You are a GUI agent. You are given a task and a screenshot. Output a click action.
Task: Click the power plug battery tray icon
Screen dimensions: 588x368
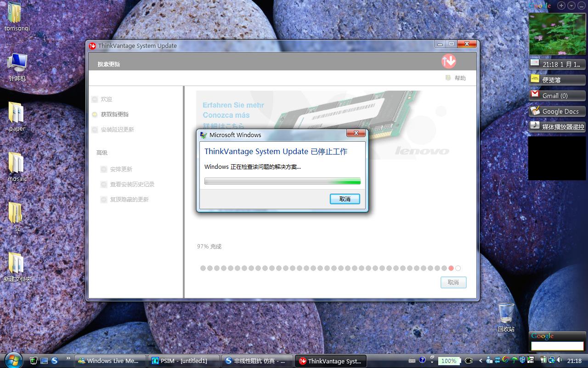point(543,361)
